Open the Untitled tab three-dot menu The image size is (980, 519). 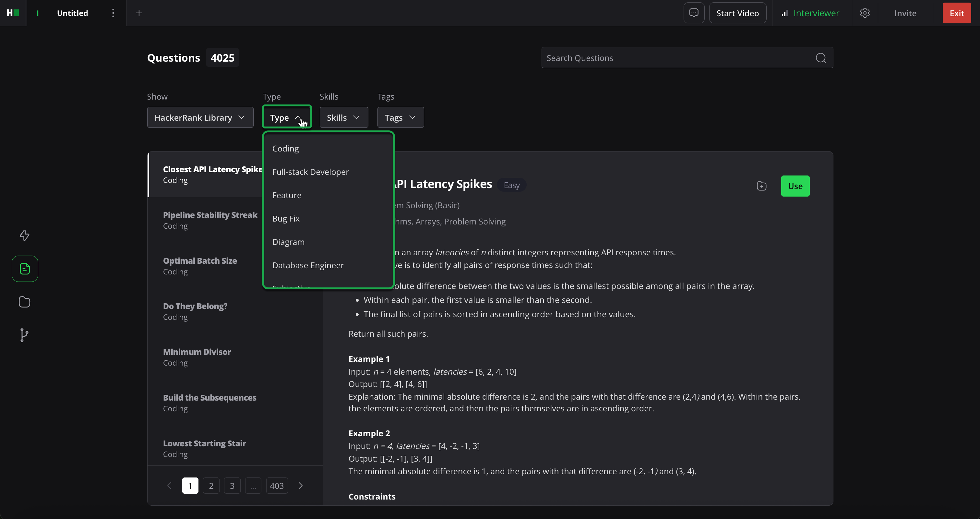point(113,13)
